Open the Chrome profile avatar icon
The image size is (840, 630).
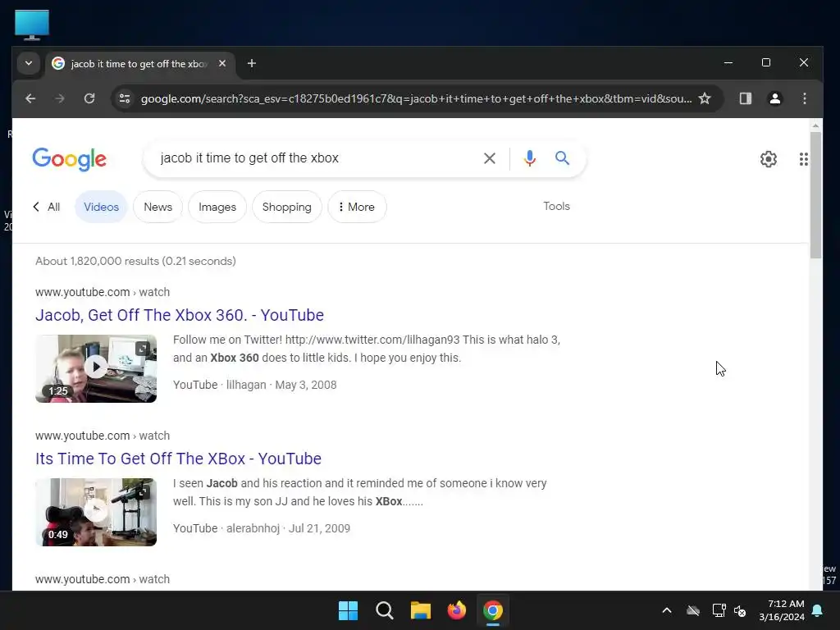point(774,98)
